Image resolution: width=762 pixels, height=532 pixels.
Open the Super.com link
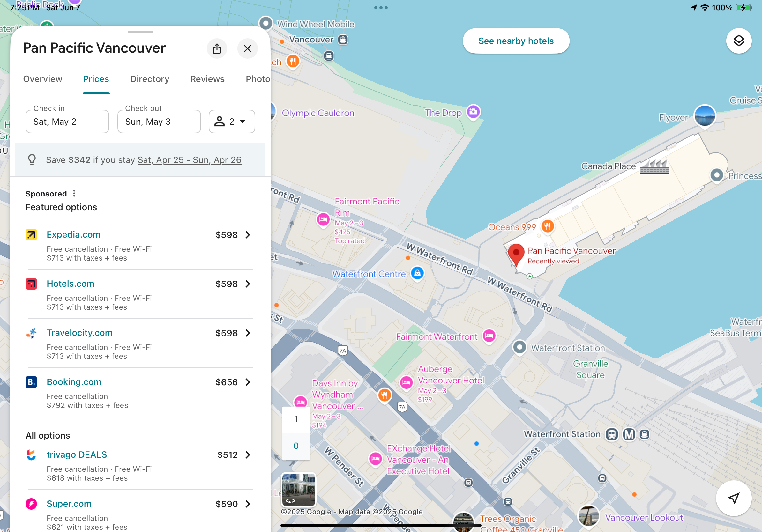69,504
